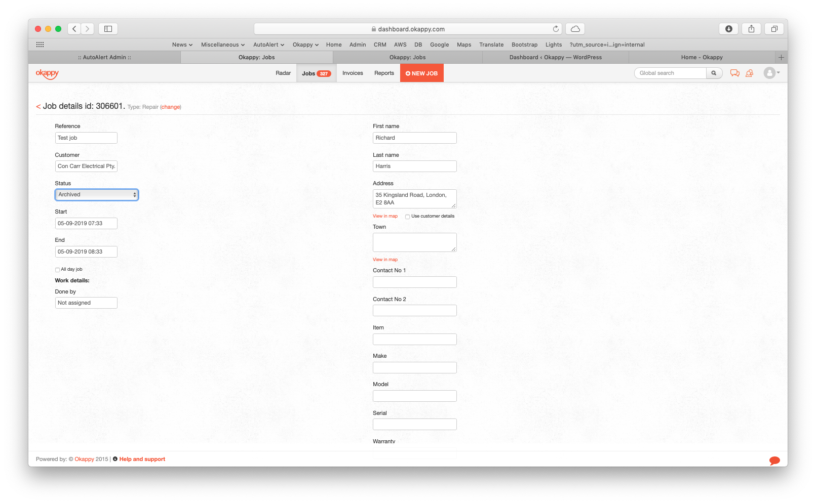Open the Bootstrap bookmark
The height and width of the screenshot is (504, 816).
point(524,45)
